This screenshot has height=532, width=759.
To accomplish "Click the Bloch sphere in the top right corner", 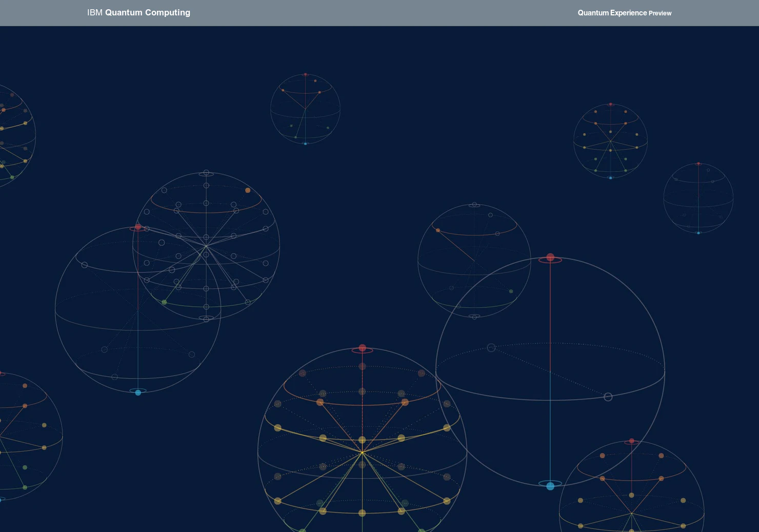I will pyautogui.click(x=609, y=141).
